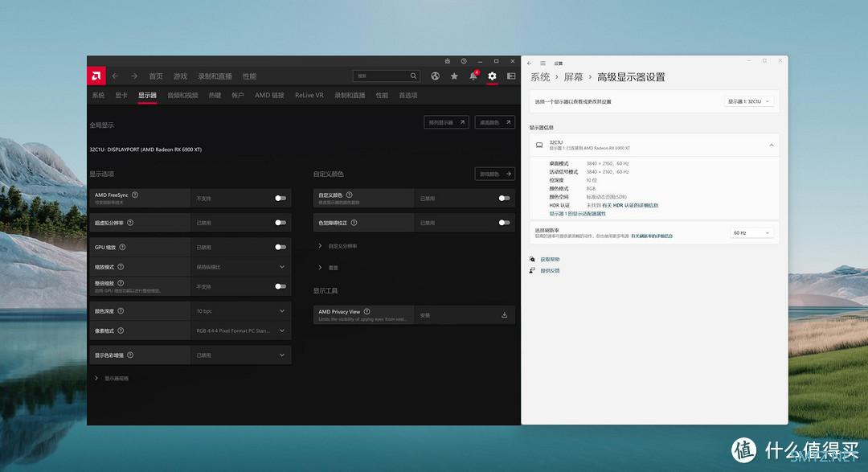Switch to the 首页 tab
The height and width of the screenshot is (472, 868).
pyautogui.click(x=156, y=76)
